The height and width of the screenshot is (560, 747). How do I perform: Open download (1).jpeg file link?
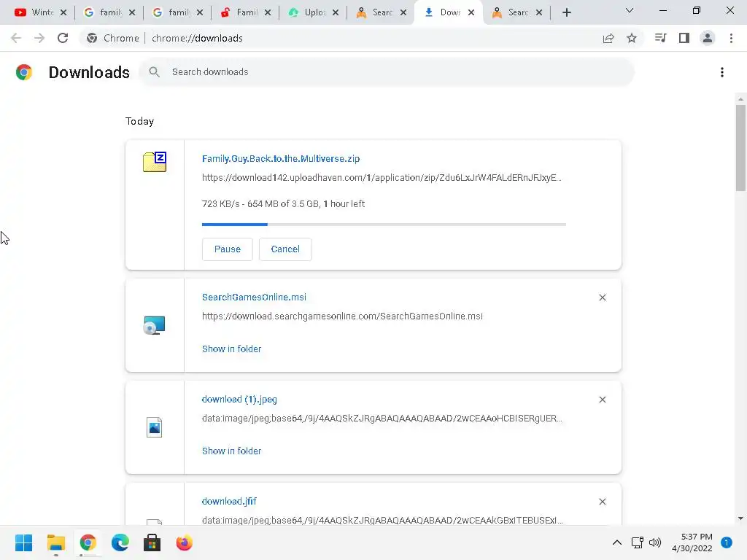pos(239,399)
